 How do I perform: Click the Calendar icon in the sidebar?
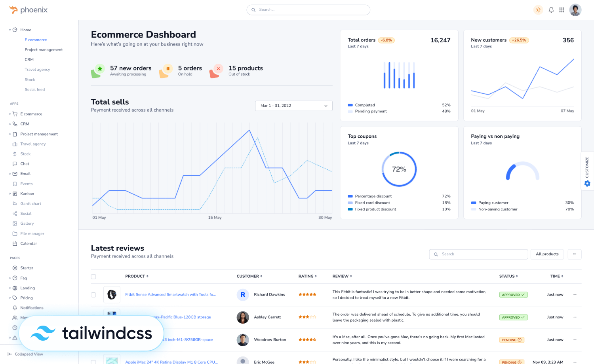14,243
